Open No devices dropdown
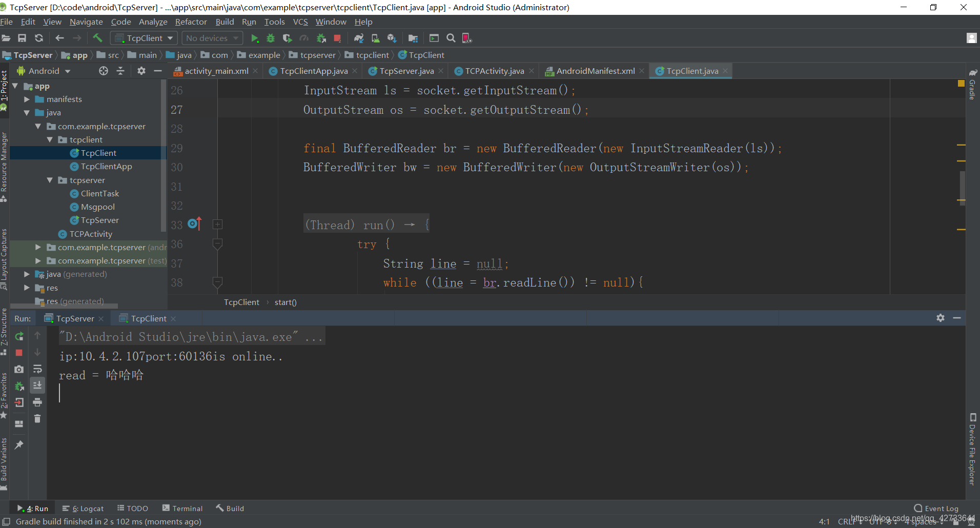980x528 pixels. (212, 38)
